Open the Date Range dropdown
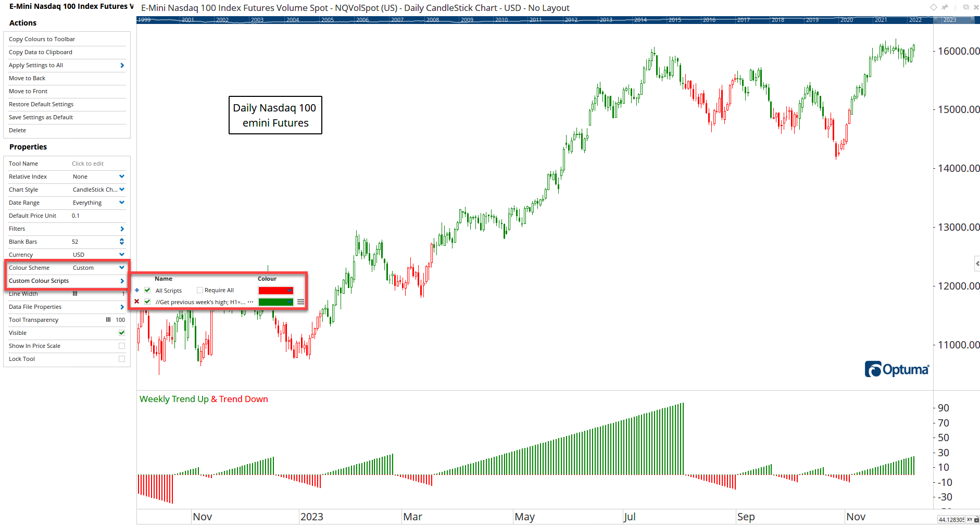Image resolution: width=980 pixels, height=525 pixels. tap(122, 203)
